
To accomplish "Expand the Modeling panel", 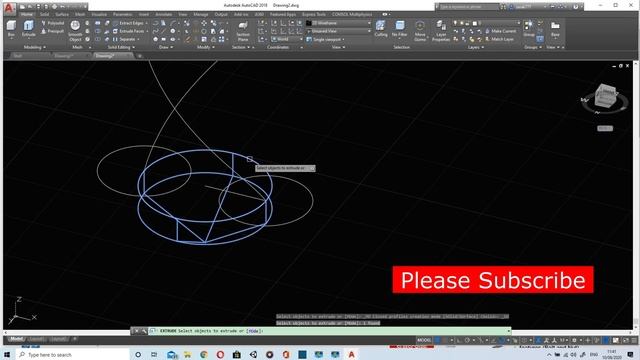I will tap(34, 47).
